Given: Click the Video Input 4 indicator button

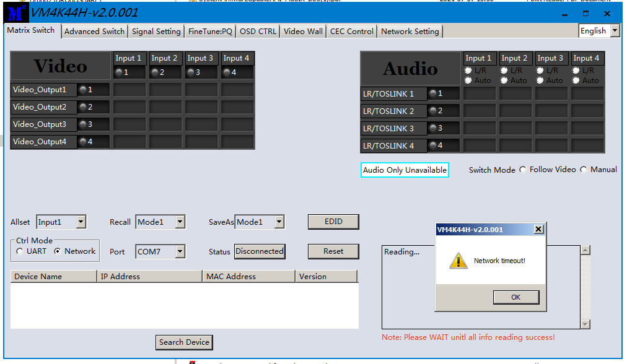Looking at the screenshot, I should pyautogui.click(x=227, y=72).
